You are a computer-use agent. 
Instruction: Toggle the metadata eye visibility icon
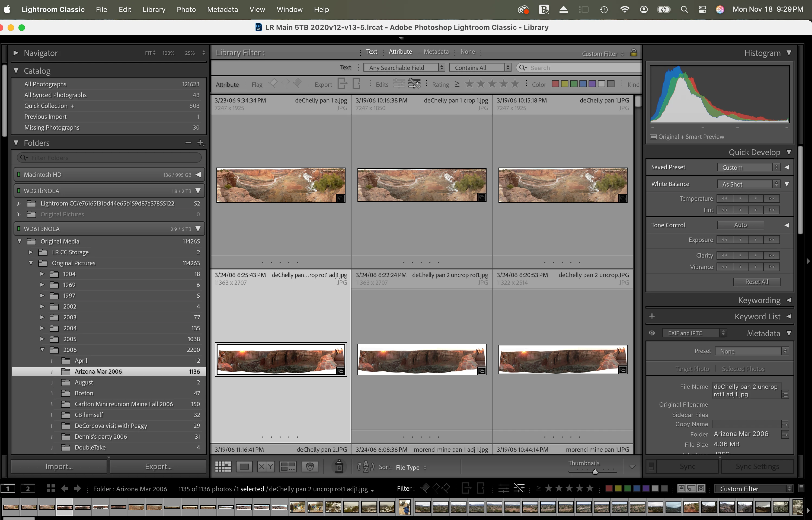(652, 333)
